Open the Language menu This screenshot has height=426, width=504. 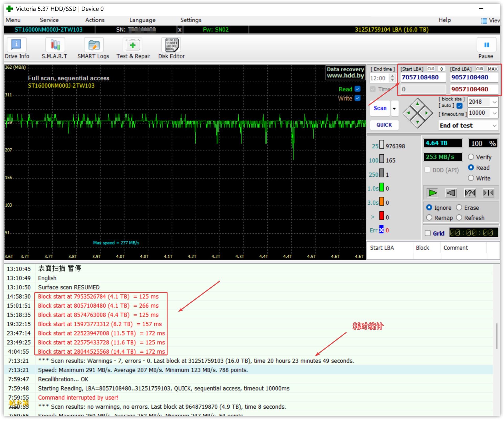(142, 20)
